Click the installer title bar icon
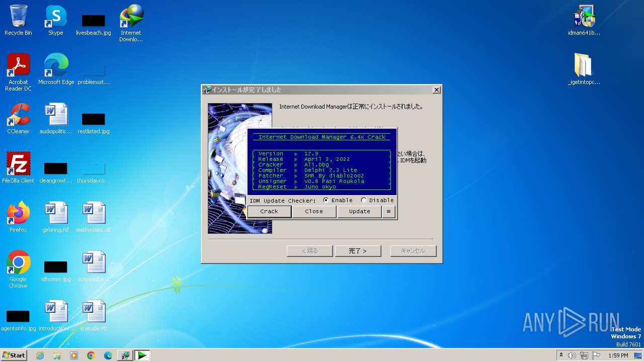The image size is (644, 362). point(206,90)
